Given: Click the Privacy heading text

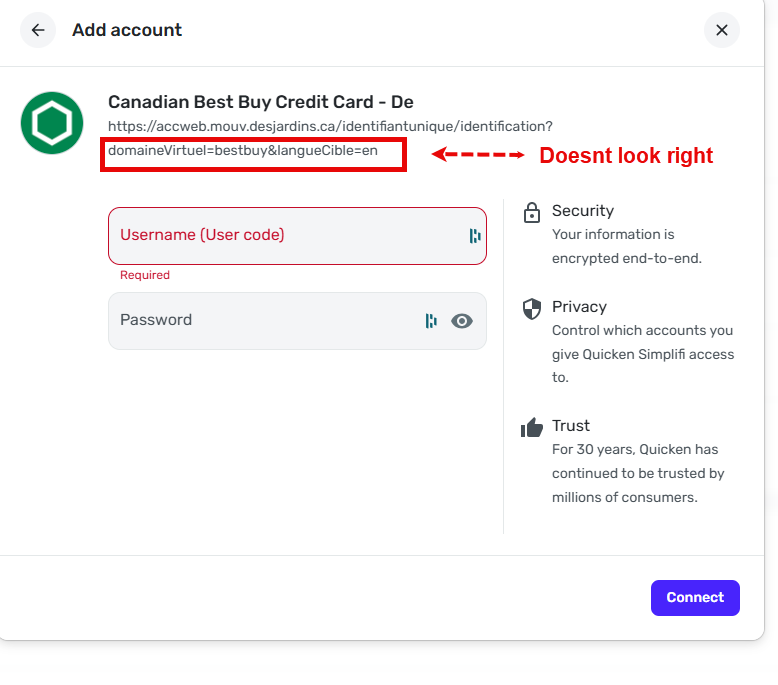Looking at the screenshot, I should [x=579, y=307].
